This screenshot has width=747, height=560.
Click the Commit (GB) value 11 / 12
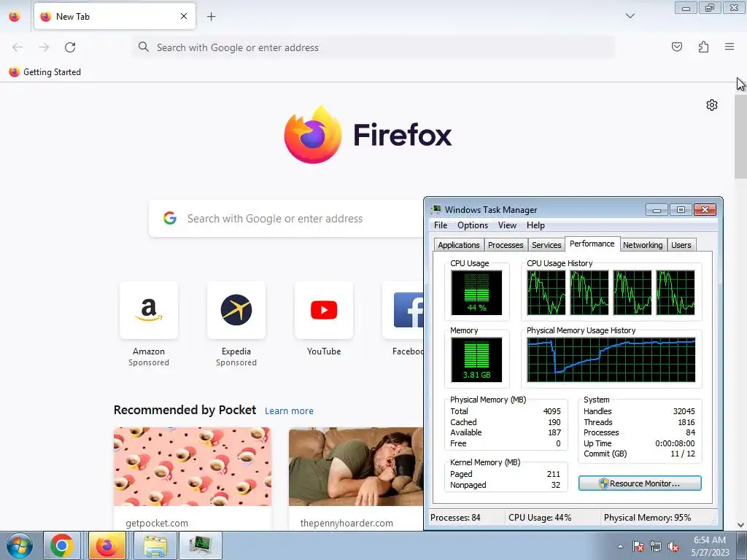(683, 454)
